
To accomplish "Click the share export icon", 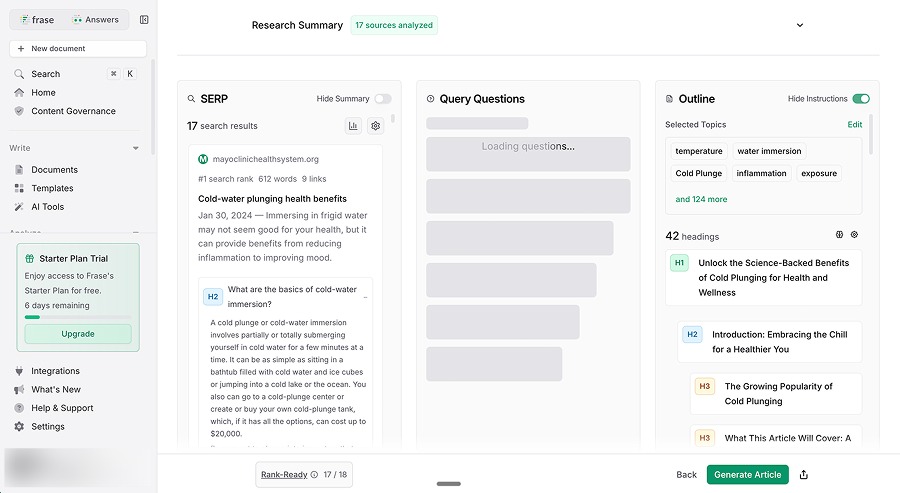I will (x=804, y=475).
